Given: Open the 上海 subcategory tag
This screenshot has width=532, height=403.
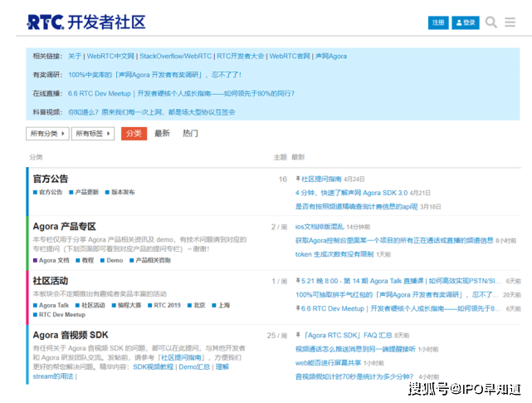Looking at the screenshot, I should [x=221, y=305].
